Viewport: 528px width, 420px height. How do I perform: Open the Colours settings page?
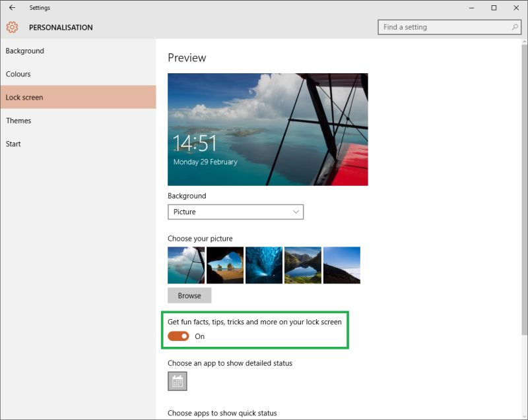18,74
